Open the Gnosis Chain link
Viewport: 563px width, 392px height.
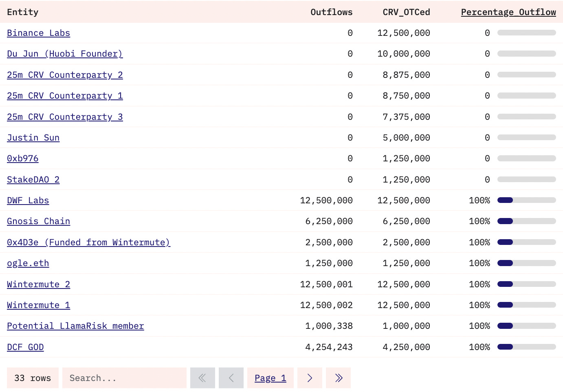[38, 221]
